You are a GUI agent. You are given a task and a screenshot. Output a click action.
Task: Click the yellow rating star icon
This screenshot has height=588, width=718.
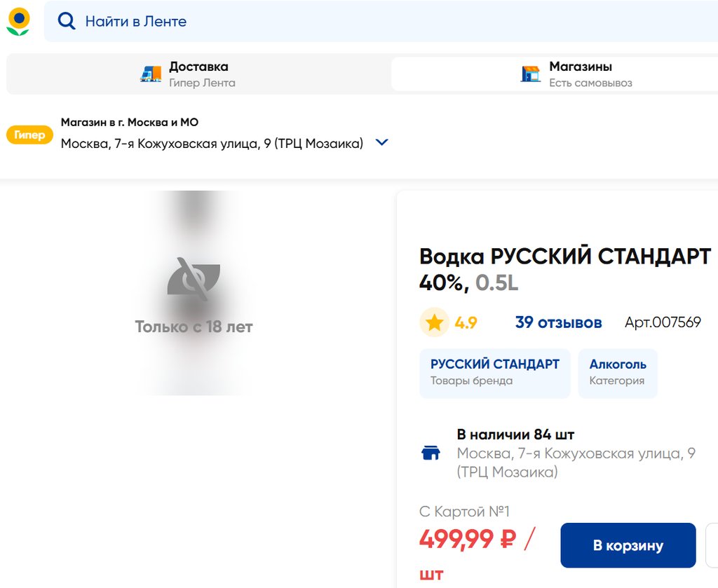click(x=435, y=322)
